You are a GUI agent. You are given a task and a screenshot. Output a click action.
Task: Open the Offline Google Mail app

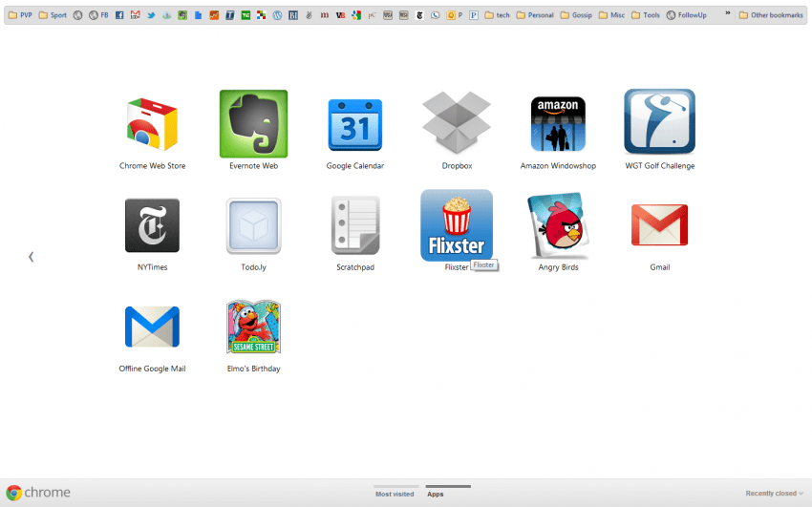(x=152, y=327)
